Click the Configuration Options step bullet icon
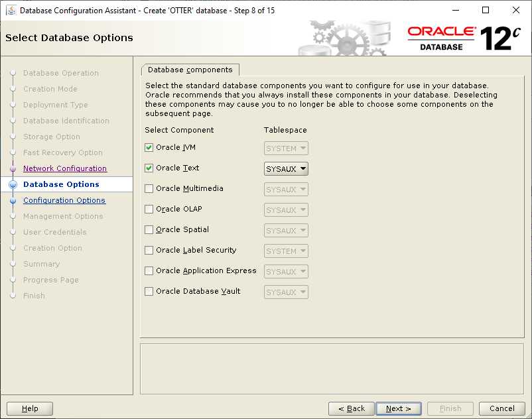The height and width of the screenshot is (419, 532). click(13, 200)
